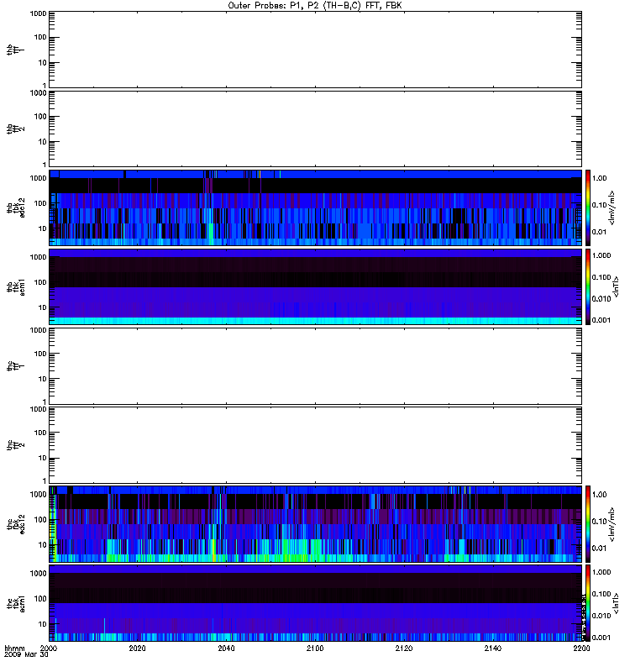Click the thb fbk edc12 spectrogram panel
Image resolution: width=630 pixels, height=672 pixels.
pos(316,207)
